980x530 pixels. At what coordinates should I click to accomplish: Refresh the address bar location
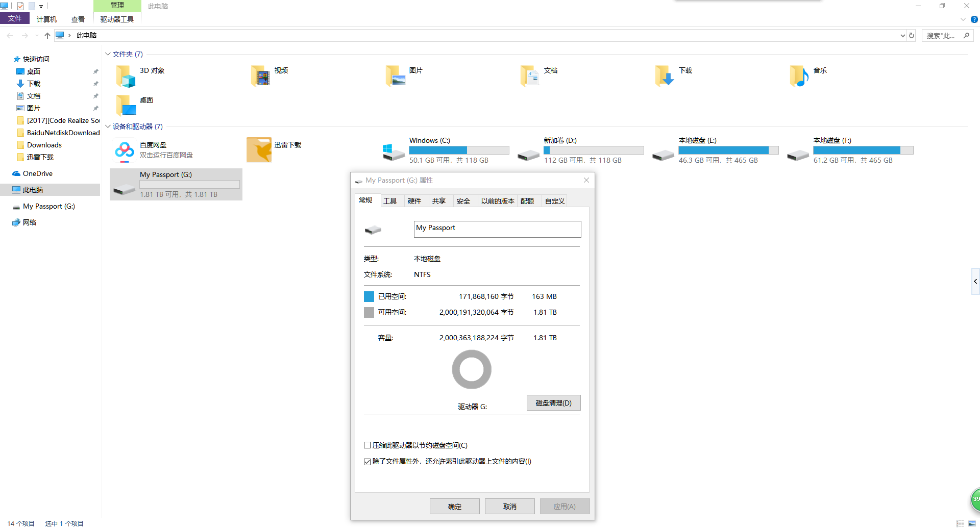tap(912, 36)
